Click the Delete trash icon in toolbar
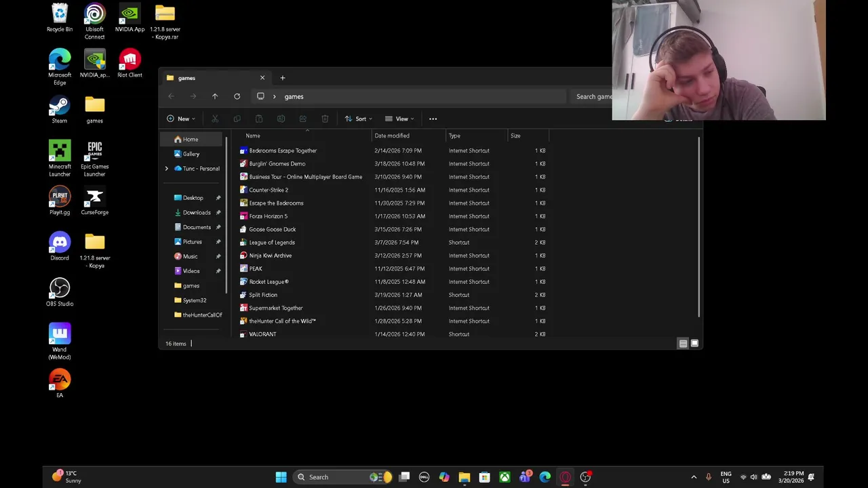The width and height of the screenshot is (868, 488). coord(325,119)
